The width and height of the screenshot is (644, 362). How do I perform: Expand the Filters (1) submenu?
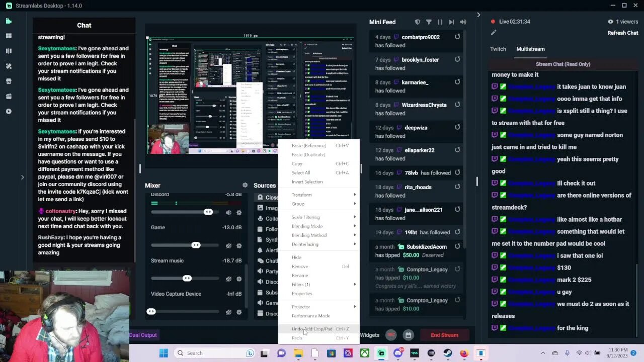pyautogui.click(x=319, y=285)
